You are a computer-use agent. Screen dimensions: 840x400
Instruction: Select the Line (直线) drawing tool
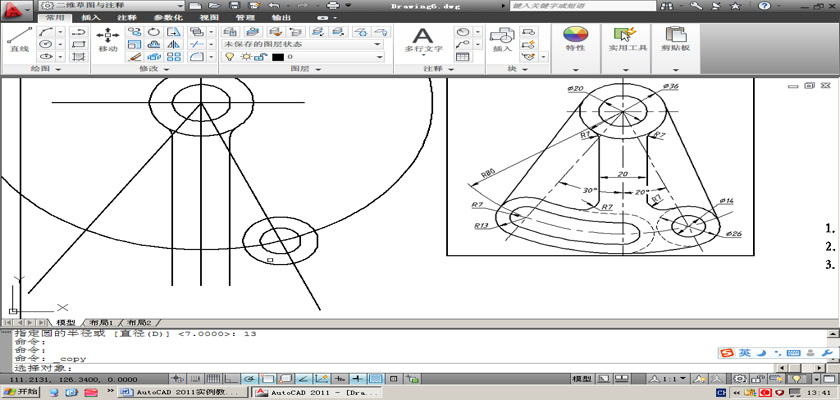pos(19,39)
